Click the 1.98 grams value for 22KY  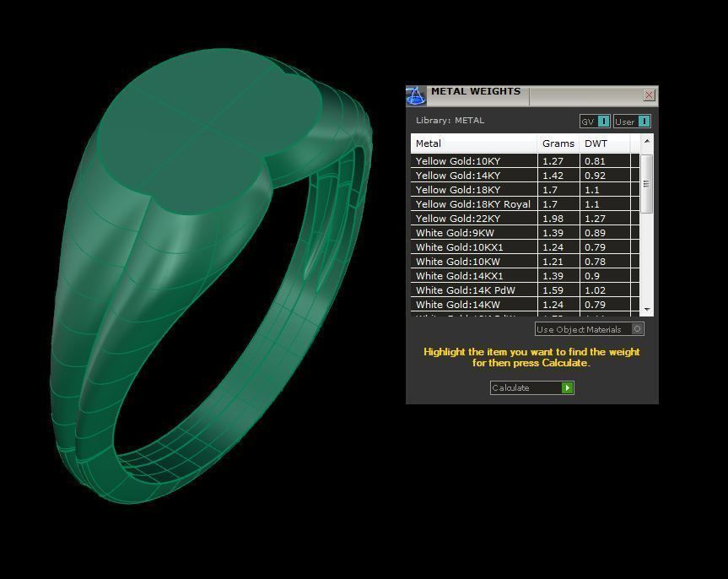tap(553, 219)
